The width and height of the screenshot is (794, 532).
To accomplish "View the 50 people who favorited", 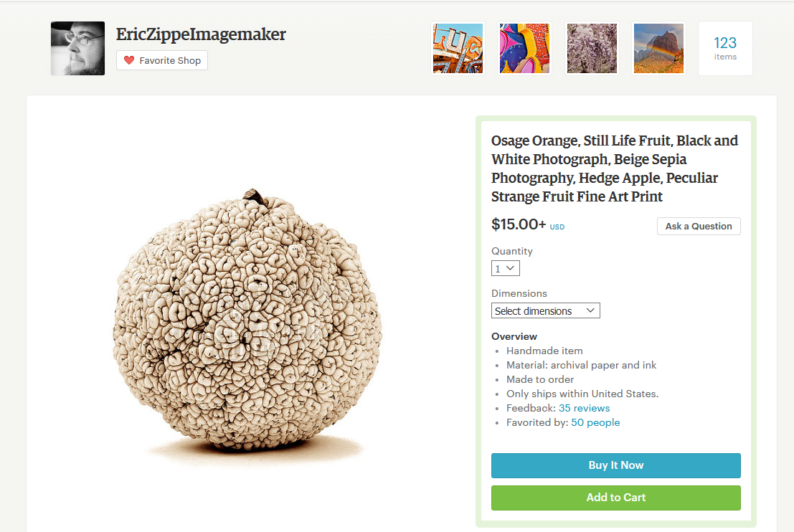I will click(595, 423).
